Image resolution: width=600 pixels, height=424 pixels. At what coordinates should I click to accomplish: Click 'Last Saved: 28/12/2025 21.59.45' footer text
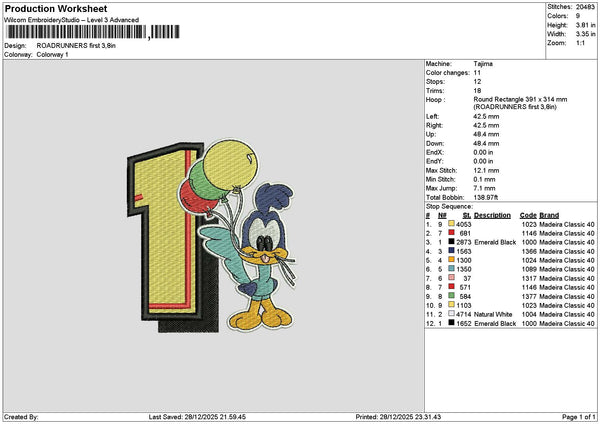pyautogui.click(x=197, y=417)
